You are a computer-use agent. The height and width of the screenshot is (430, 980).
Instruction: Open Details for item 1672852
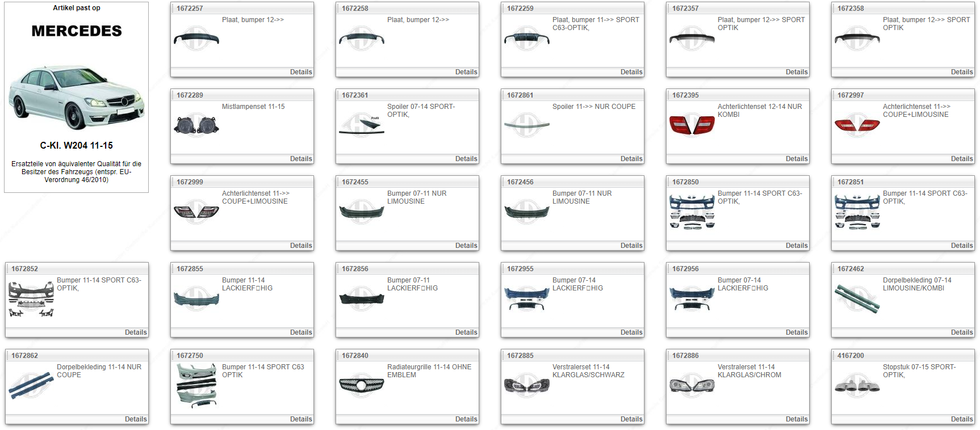136,332
